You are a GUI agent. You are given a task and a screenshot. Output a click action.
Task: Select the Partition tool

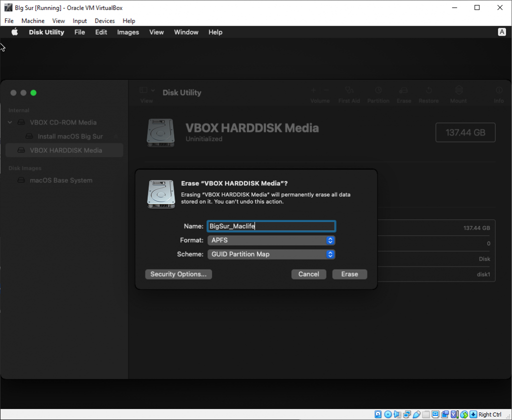(x=378, y=94)
